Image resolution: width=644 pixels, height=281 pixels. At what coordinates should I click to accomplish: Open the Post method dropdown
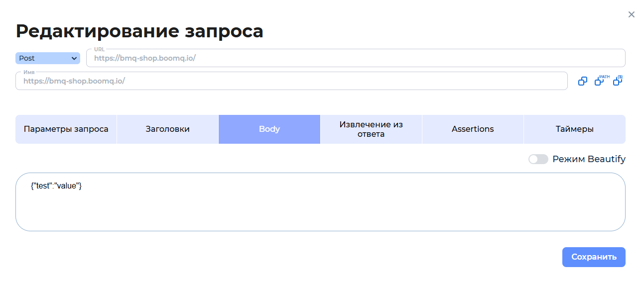[x=48, y=58]
